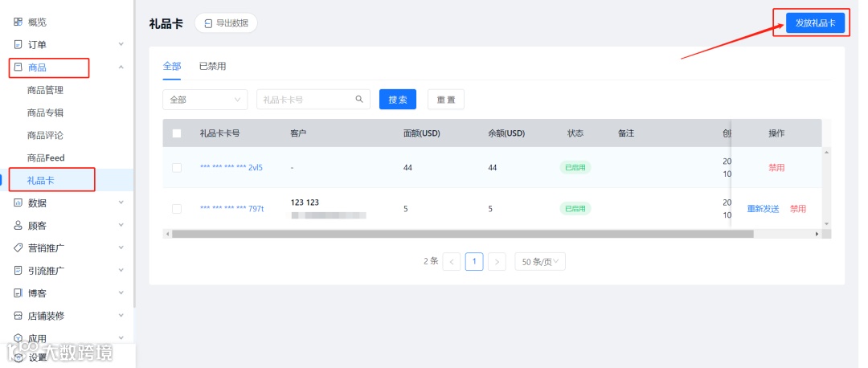Select 礼品卡 in the sidebar
The height and width of the screenshot is (368, 868).
(x=41, y=181)
